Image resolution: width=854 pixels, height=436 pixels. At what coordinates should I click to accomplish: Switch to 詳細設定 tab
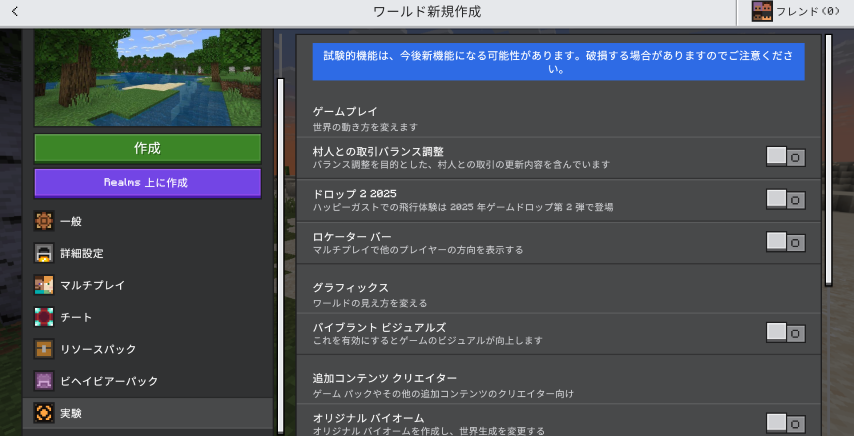pos(148,253)
